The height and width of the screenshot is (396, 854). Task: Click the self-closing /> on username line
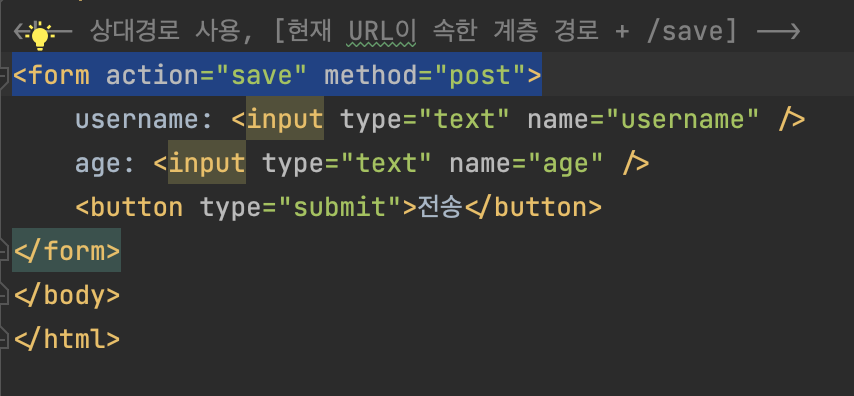[791, 119]
